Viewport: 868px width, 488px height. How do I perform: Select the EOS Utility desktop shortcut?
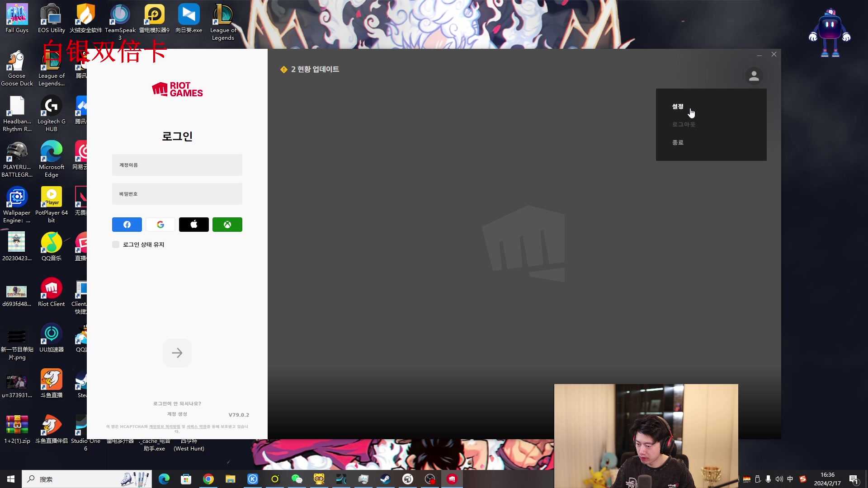(52, 19)
